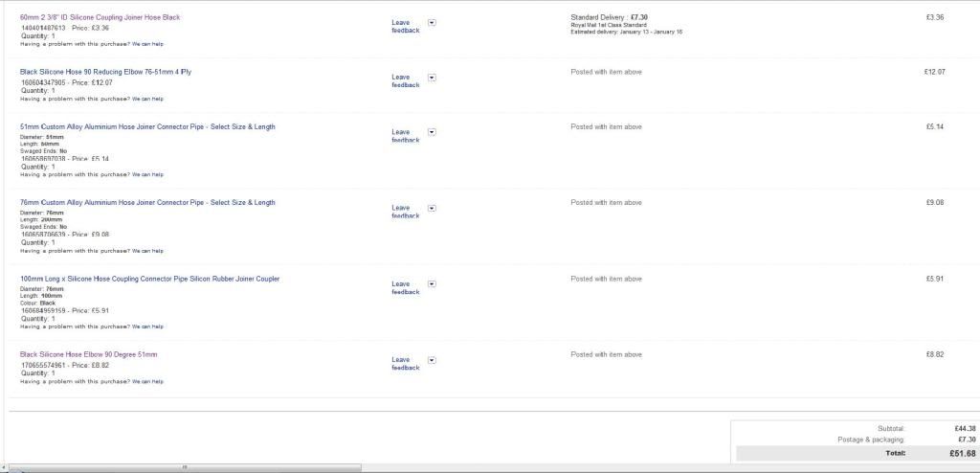
Task: Leave feedback for the 51mm Hose Elbow
Action: [405, 363]
